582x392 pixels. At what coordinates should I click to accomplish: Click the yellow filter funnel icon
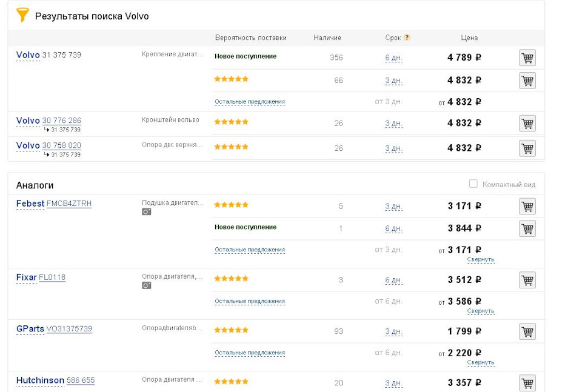pos(22,15)
